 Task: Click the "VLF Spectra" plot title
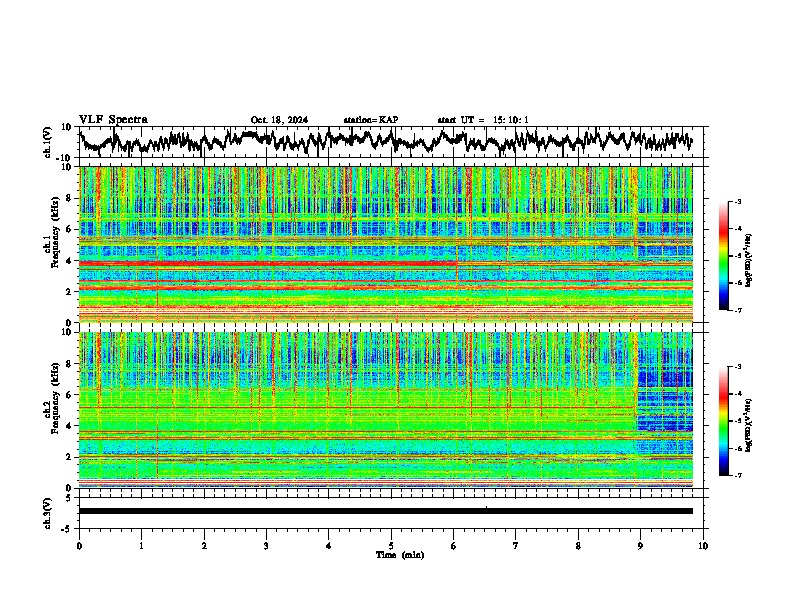click(113, 120)
